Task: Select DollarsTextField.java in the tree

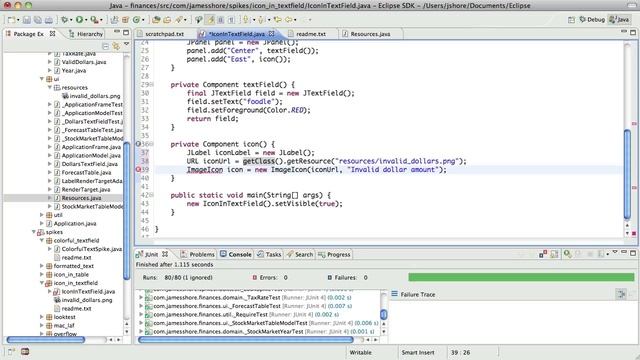Action: click(x=89, y=164)
